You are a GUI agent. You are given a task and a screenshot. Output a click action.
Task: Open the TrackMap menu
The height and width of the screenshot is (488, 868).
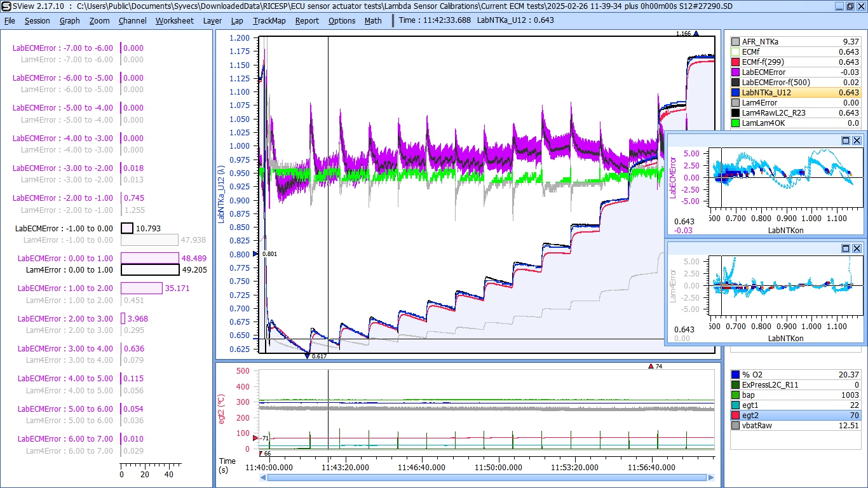(x=269, y=20)
